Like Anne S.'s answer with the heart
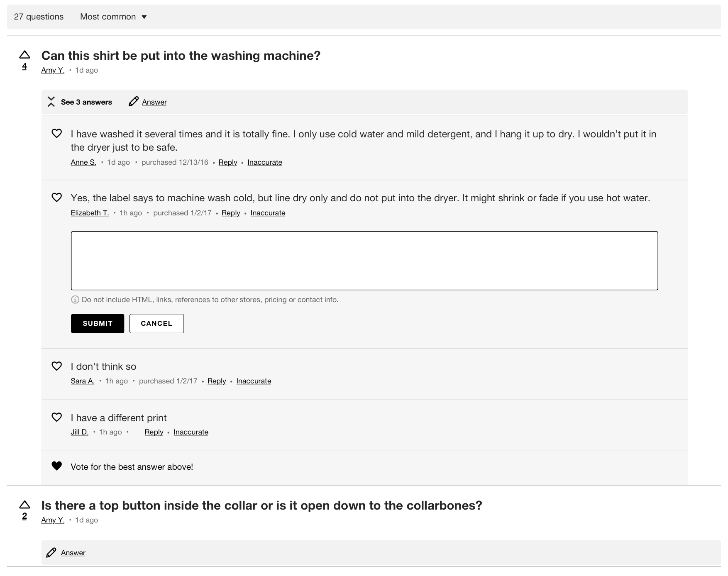 [x=56, y=133]
